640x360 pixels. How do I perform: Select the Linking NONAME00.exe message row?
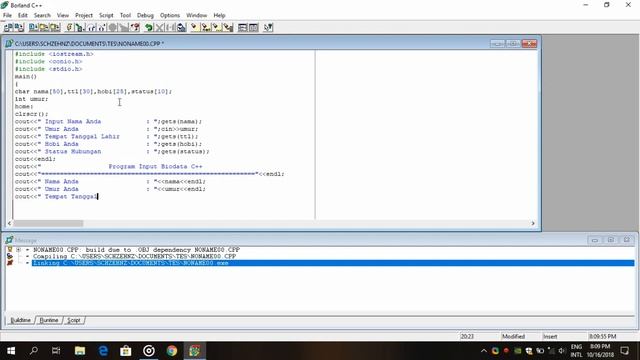(333, 263)
